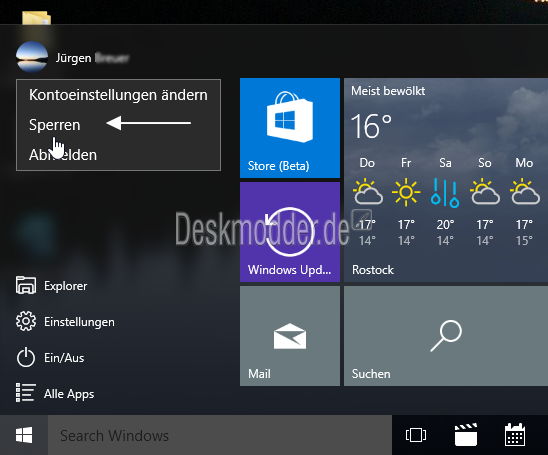Click the Ein/Aus power icon
The width and height of the screenshot is (548, 455).
26,358
